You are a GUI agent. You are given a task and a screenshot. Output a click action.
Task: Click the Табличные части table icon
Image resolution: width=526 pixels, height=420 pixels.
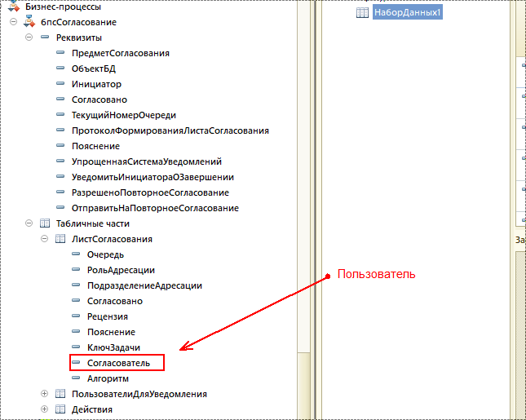pos(45,223)
